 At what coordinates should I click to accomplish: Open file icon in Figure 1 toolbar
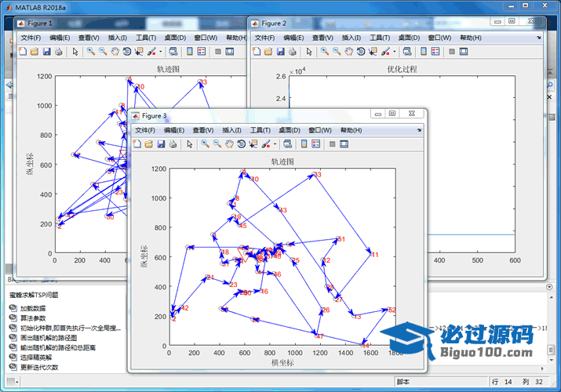coord(35,52)
